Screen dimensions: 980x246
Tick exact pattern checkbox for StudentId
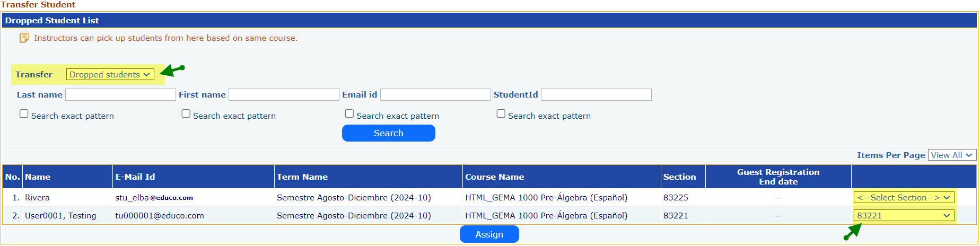[x=501, y=114]
